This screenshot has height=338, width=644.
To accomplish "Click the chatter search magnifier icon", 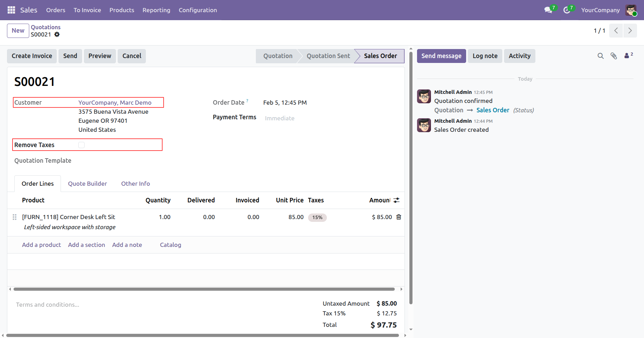I will [x=600, y=56].
